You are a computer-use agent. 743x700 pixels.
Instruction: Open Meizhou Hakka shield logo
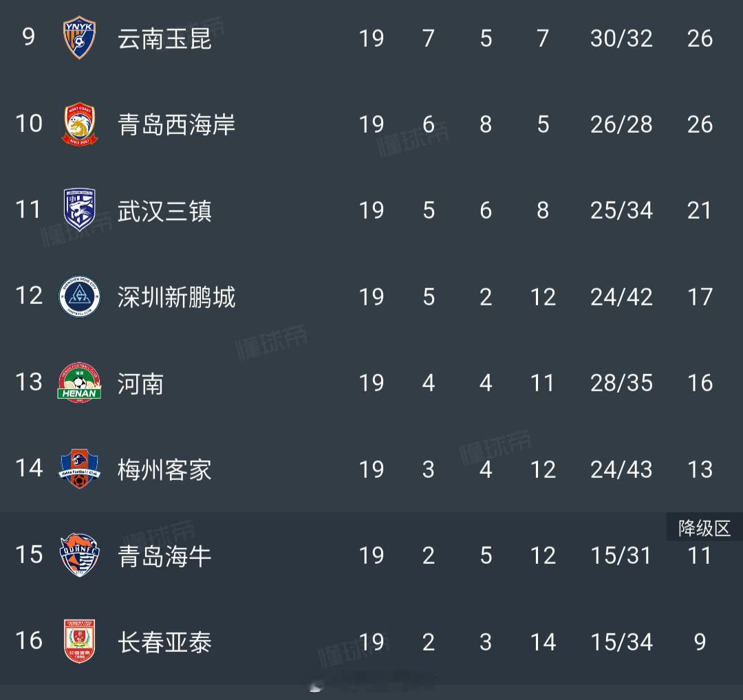80,468
